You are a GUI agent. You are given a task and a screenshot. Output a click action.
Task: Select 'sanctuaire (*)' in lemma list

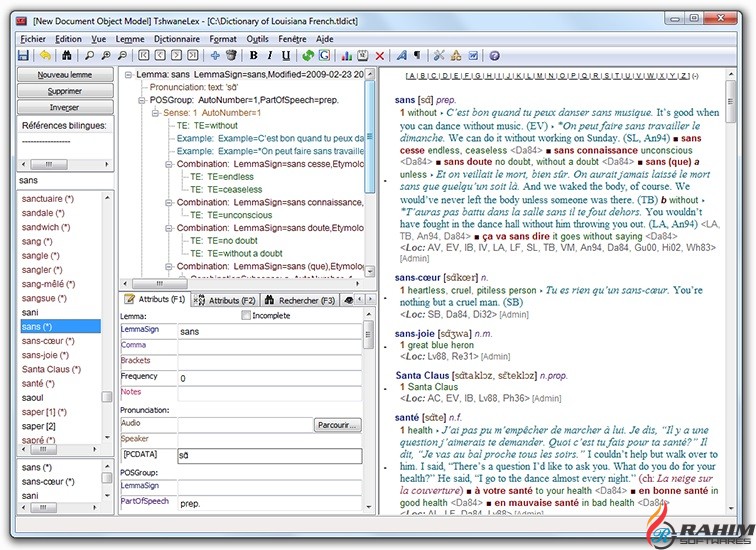pos(47,199)
